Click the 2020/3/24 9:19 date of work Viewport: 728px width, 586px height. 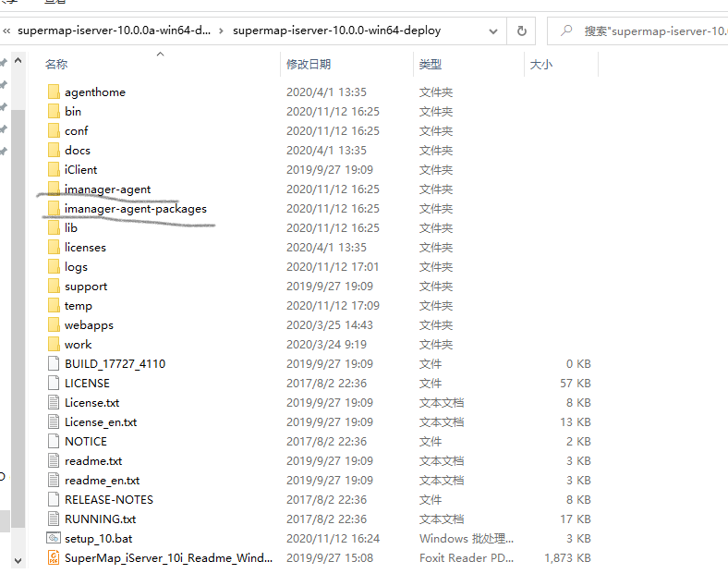point(326,345)
